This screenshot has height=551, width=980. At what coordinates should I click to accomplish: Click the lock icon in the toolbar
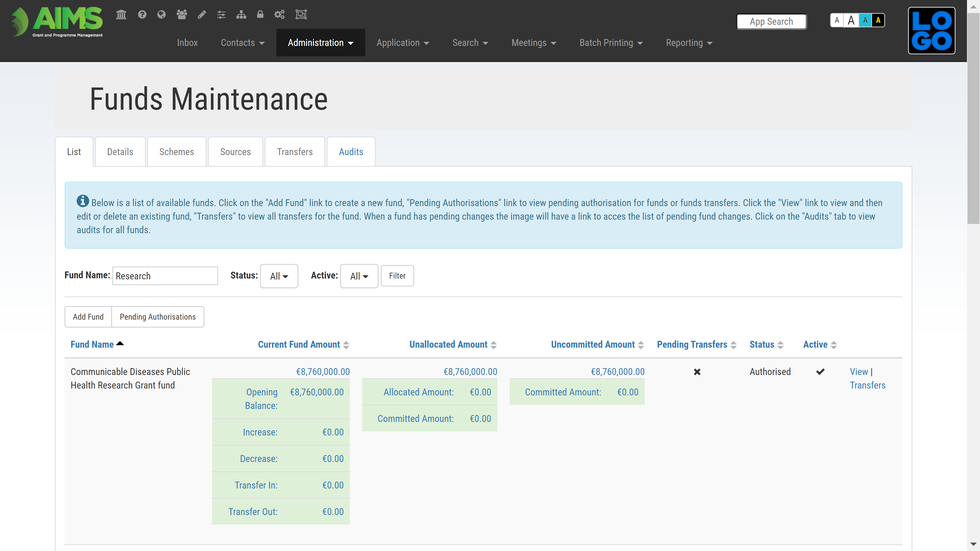[260, 15]
